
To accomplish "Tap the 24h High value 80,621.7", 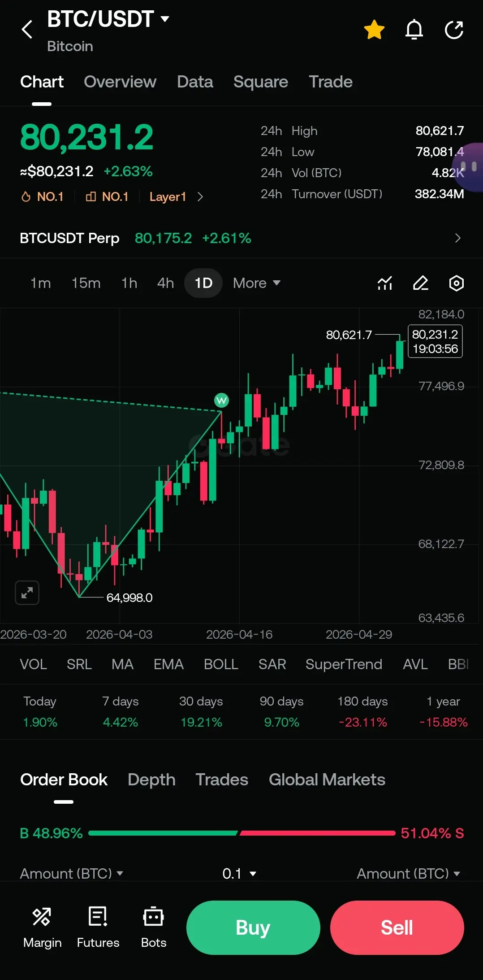I will coord(440,131).
